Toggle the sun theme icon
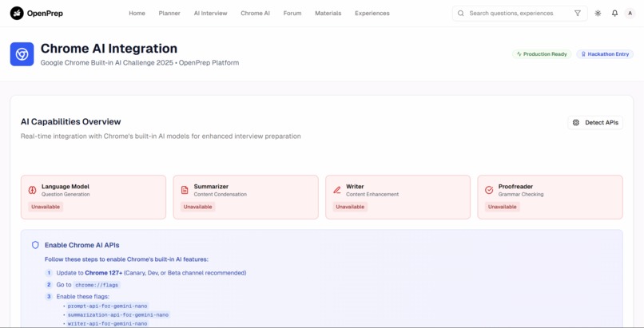 (x=598, y=13)
